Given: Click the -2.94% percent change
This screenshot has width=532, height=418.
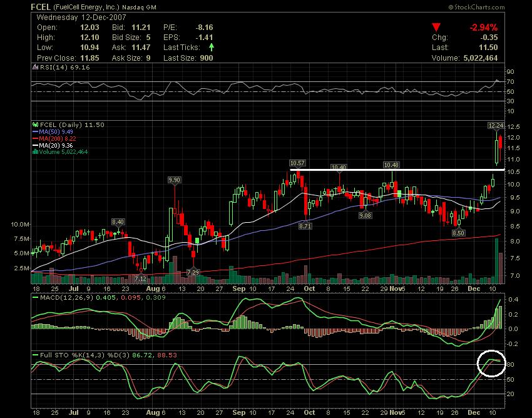Looking at the screenshot, I should (x=483, y=28).
